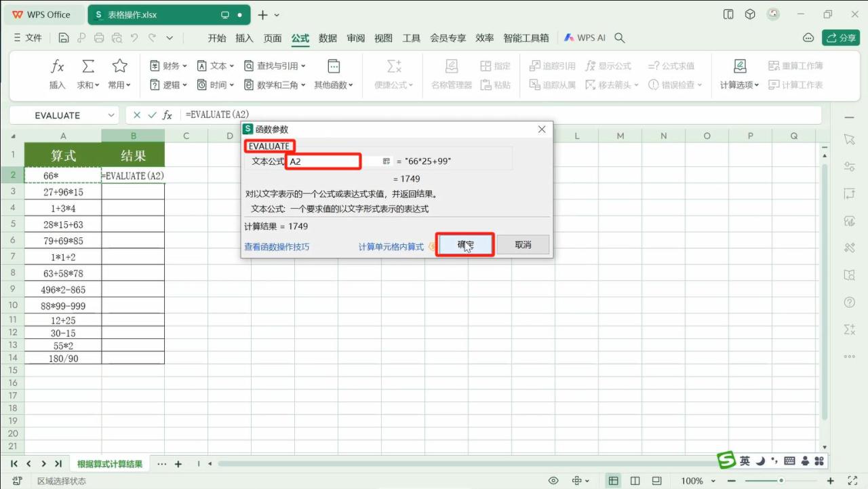Screen dimensions: 868x489
Task: Open the 100% zoom level dropdown
Action: [x=697, y=481]
